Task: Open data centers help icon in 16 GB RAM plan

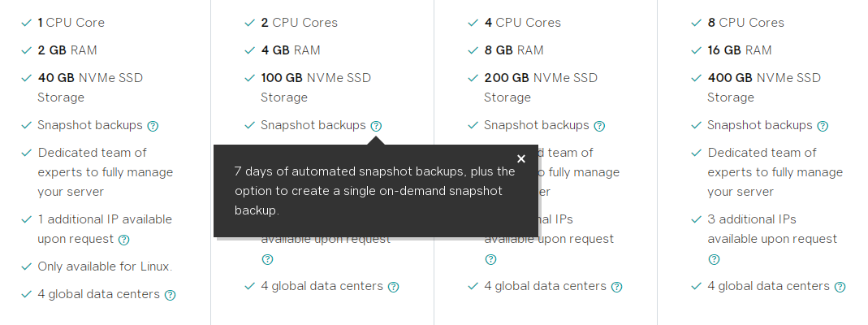Action: coord(840,287)
